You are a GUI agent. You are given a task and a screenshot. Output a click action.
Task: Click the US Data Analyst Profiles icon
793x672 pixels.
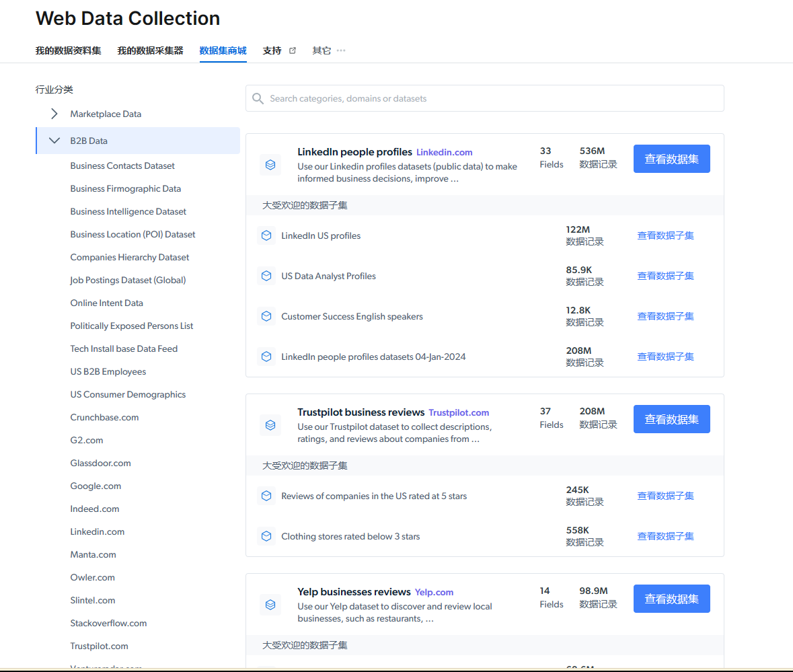coord(266,276)
